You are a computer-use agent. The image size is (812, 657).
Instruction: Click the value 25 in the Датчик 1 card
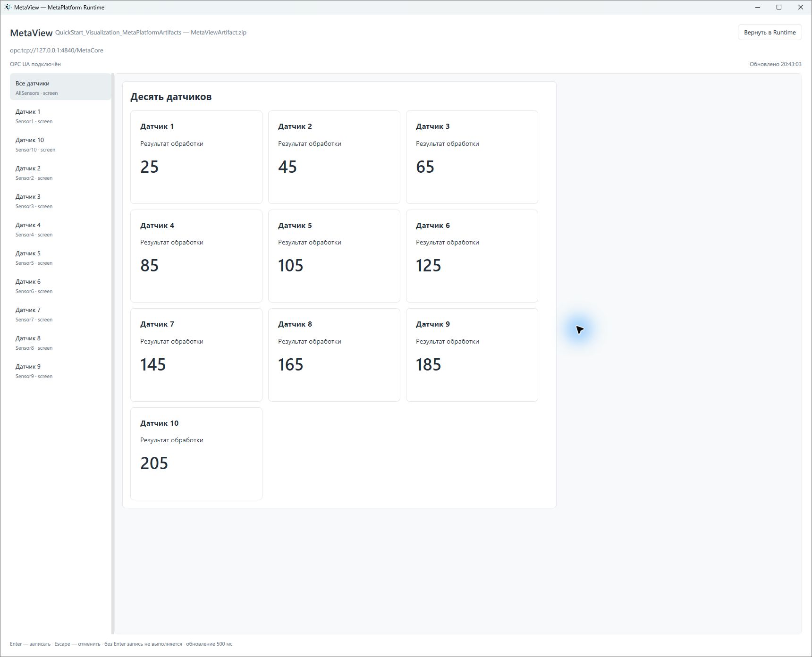(149, 167)
